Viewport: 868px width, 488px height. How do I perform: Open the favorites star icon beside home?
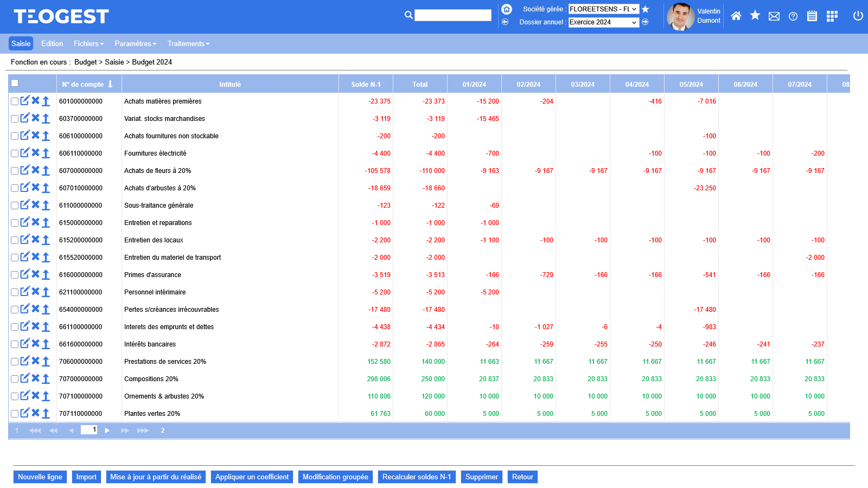755,16
